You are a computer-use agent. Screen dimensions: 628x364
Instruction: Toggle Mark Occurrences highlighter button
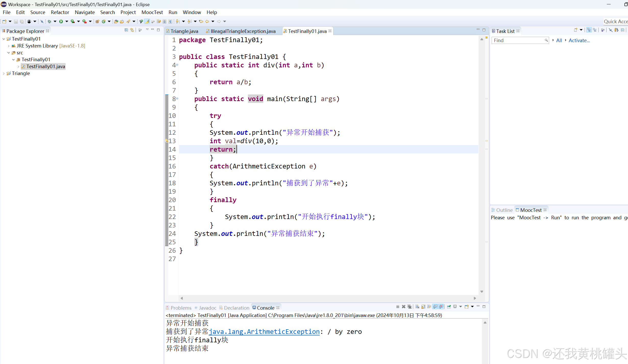pyautogui.click(x=147, y=21)
